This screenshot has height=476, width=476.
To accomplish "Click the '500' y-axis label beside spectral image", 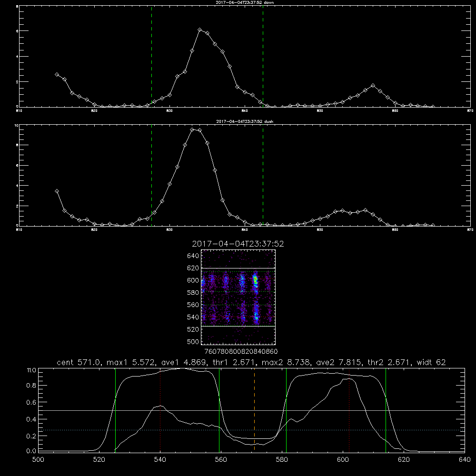I will point(193,341).
